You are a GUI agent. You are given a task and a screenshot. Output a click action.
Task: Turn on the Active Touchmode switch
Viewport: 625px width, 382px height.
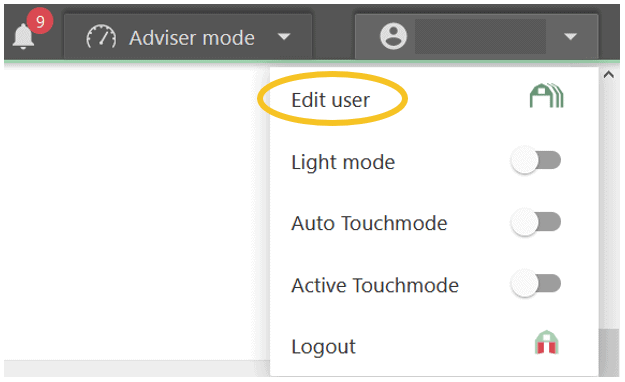(x=536, y=284)
